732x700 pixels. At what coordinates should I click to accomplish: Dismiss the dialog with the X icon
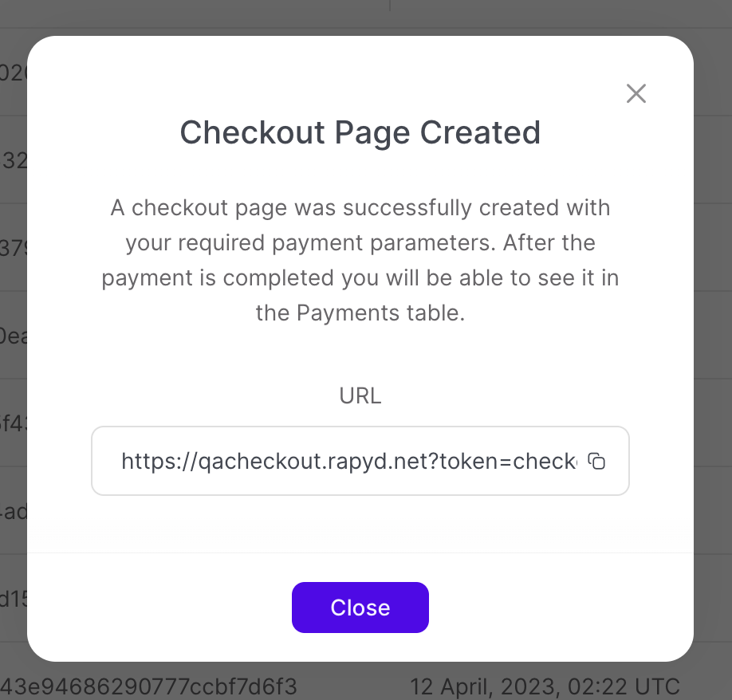pyautogui.click(x=636, y=94)
